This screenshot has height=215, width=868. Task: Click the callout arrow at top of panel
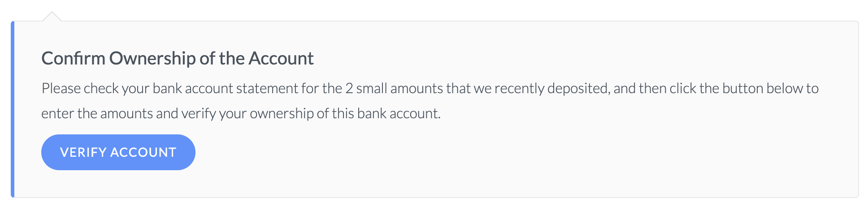(x=52, y=16)
